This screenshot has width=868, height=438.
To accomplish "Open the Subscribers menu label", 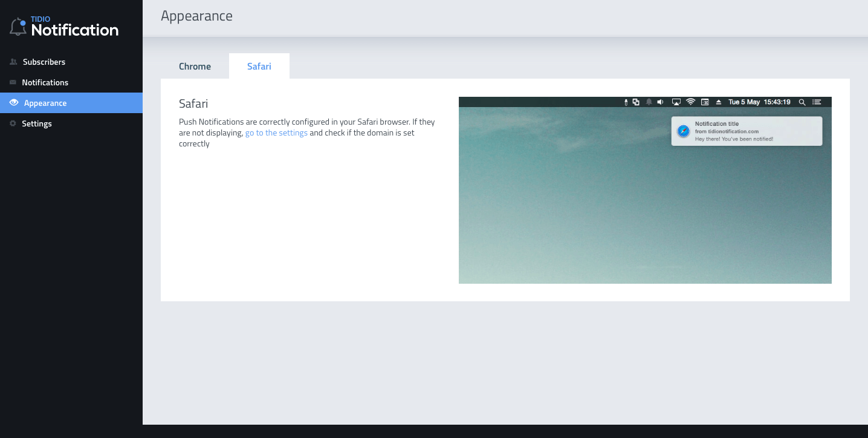I will [44, 62].
